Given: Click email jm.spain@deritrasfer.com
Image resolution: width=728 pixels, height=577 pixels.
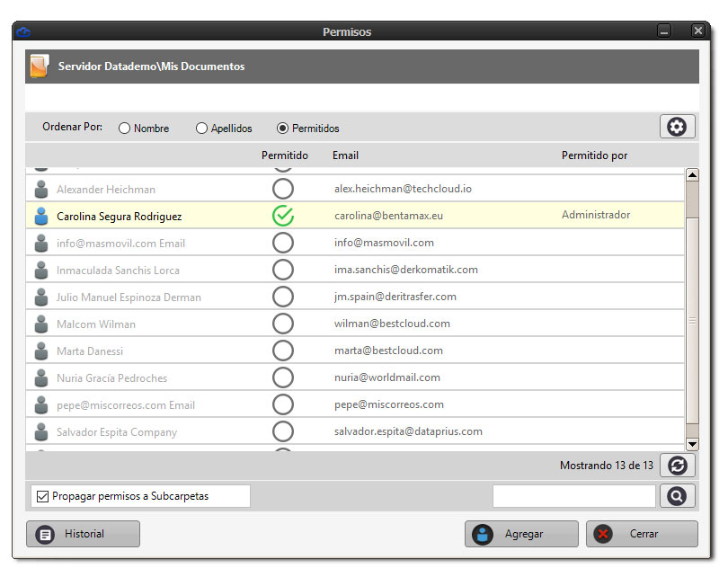Looking at the screenshot, I should 395,297.
